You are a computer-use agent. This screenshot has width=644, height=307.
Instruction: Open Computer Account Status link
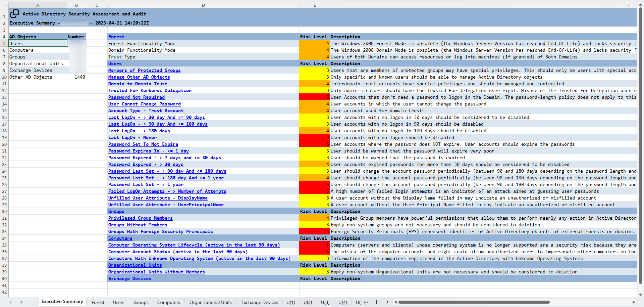pyautogui.click(x=178, y=252)
